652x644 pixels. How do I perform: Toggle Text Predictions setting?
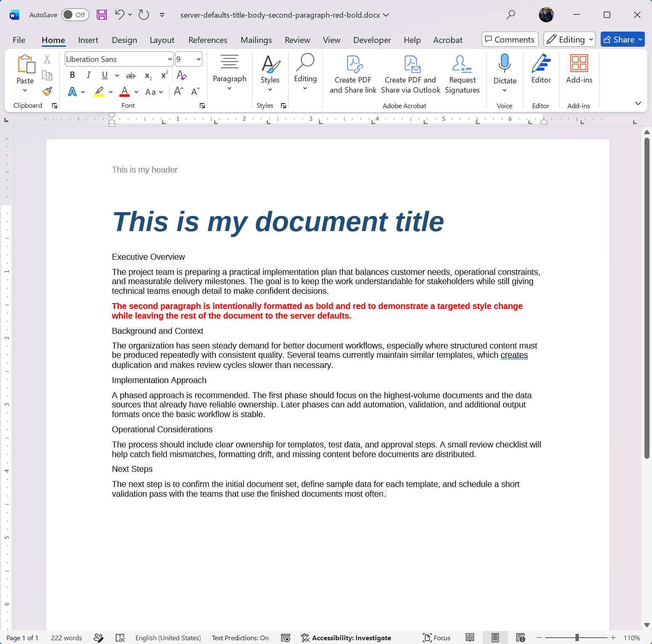point(240,638)
